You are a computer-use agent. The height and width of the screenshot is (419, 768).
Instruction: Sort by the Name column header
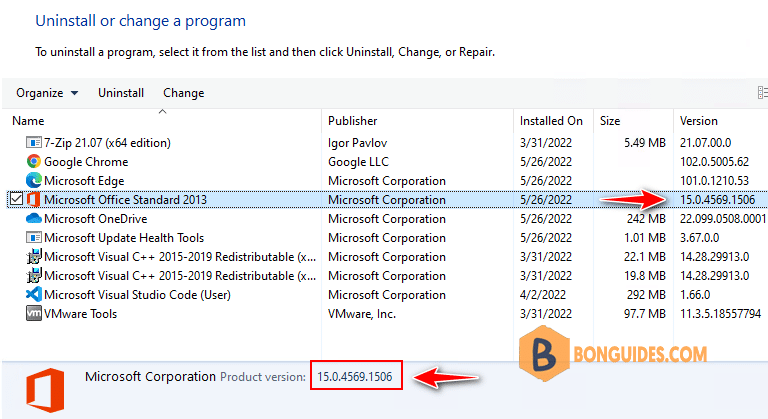point(28,121)
